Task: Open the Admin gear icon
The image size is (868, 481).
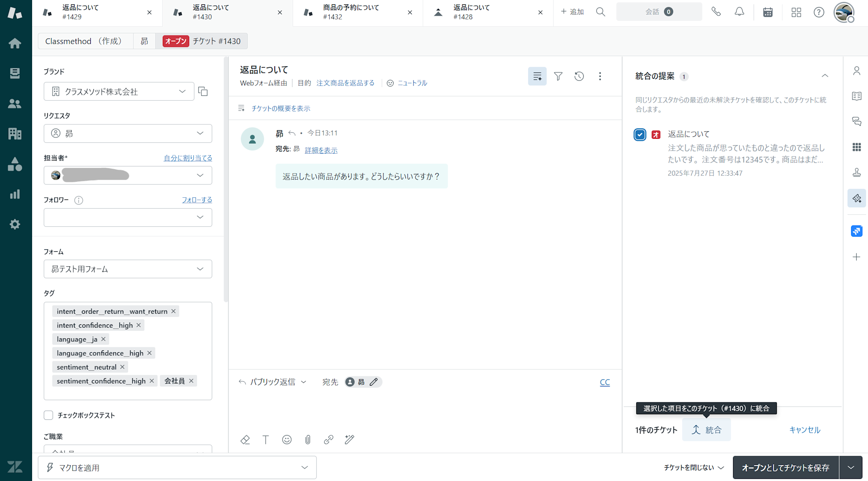Action: 15,224
